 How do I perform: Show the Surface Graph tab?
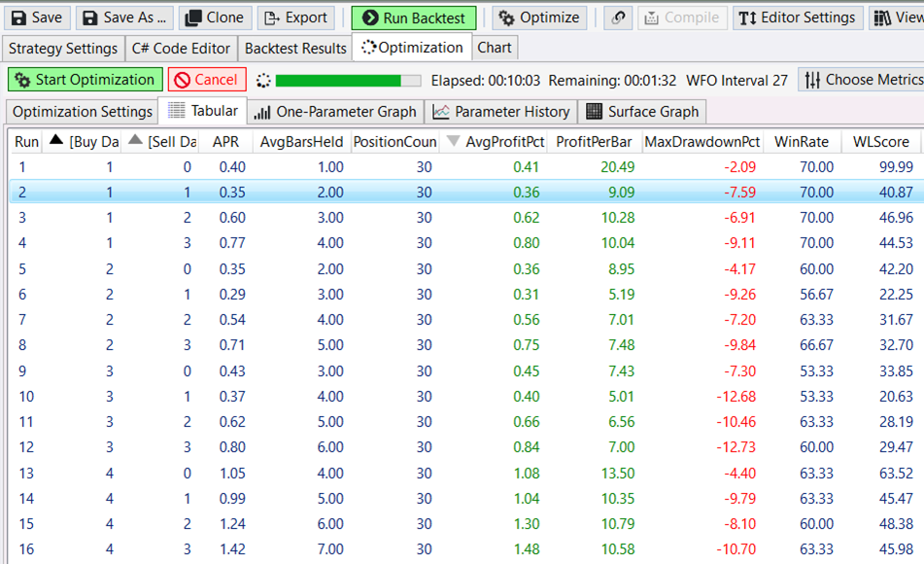click(x=642, y=112)
